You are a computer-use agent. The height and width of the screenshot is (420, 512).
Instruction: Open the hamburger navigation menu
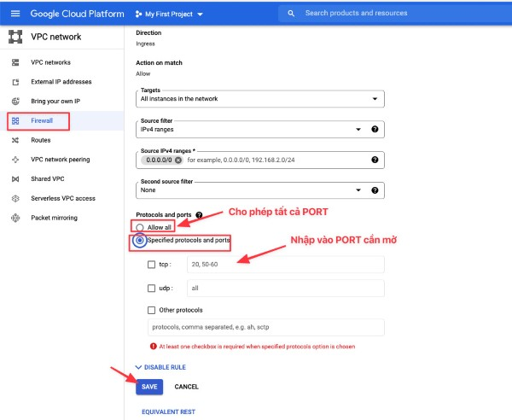pos(15,14)
